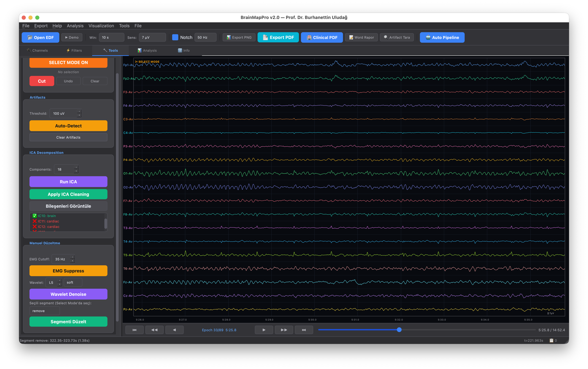Start the Demo recording
The width and height of the screenshot is (588, 369).
(x=72, y=37)
